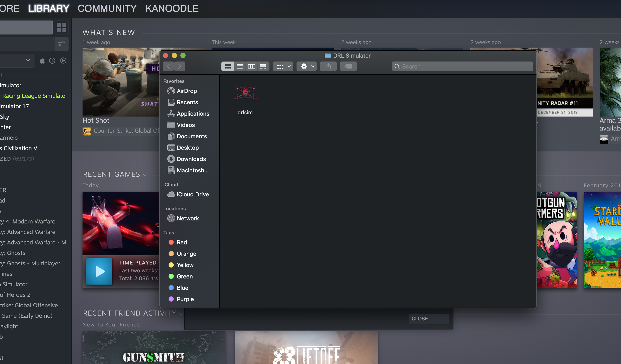Open Finder action gear dropdown

[307, 66]
